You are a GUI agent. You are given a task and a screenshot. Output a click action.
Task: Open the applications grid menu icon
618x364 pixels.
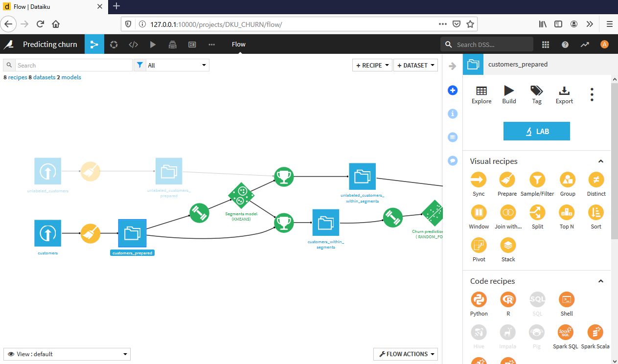546,45
